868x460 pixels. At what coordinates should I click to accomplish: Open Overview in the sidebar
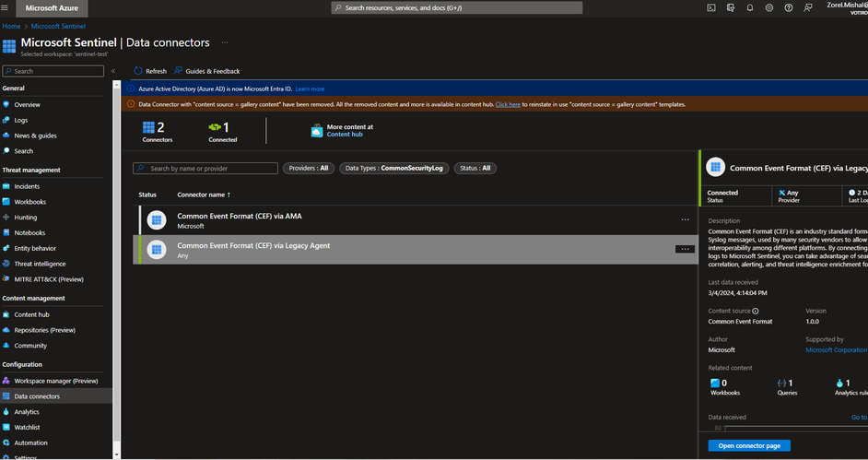click(27, 104)
